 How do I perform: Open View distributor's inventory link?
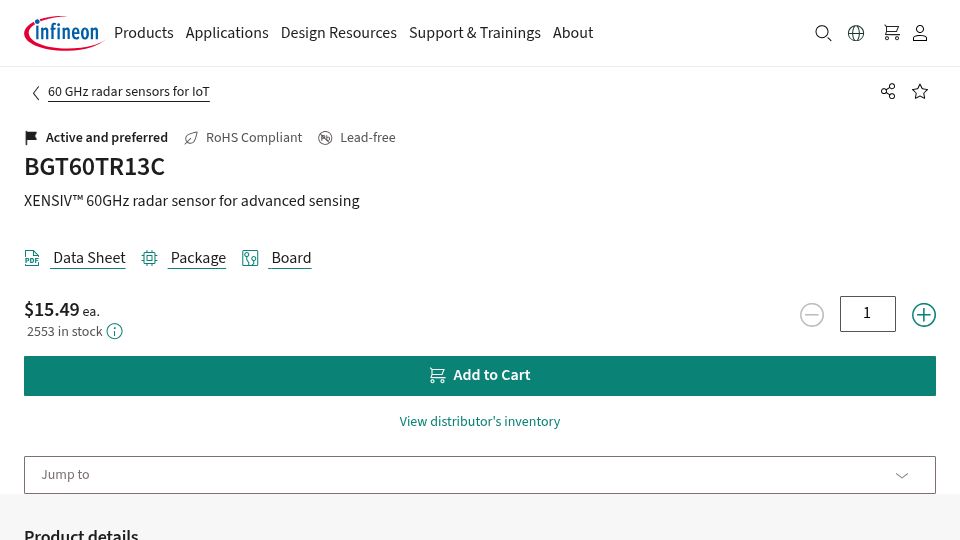point(480,421)
